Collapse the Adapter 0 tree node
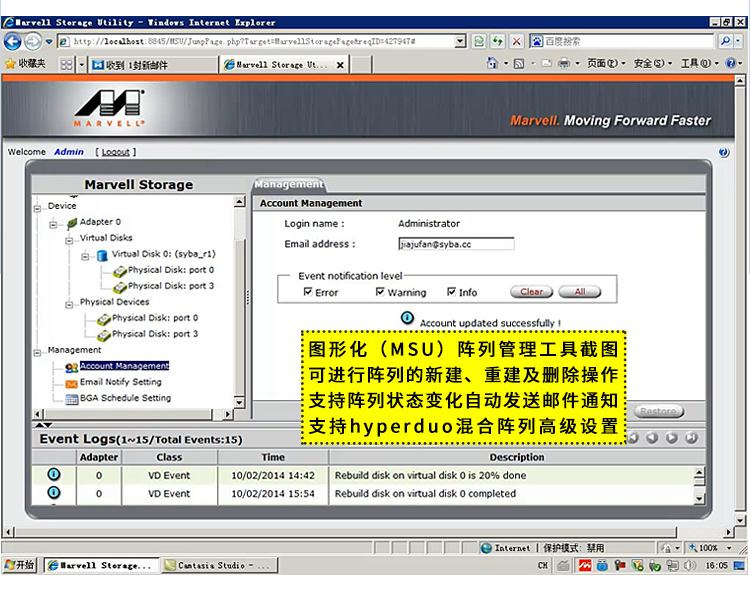The height and width of the screenshot is (608, 750). pyautogui.click(x=53, y=224)
